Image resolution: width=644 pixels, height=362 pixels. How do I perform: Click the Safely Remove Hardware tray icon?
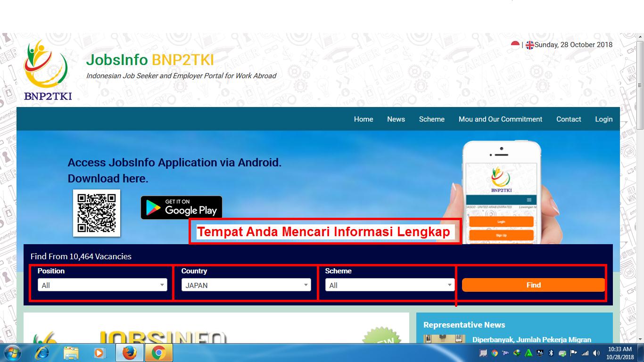562,353
